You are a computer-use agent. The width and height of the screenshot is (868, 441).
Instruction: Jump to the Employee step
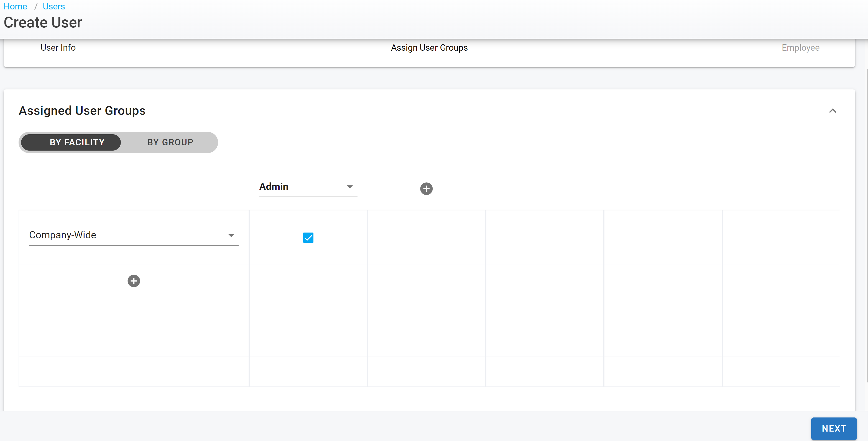[800, 48]
